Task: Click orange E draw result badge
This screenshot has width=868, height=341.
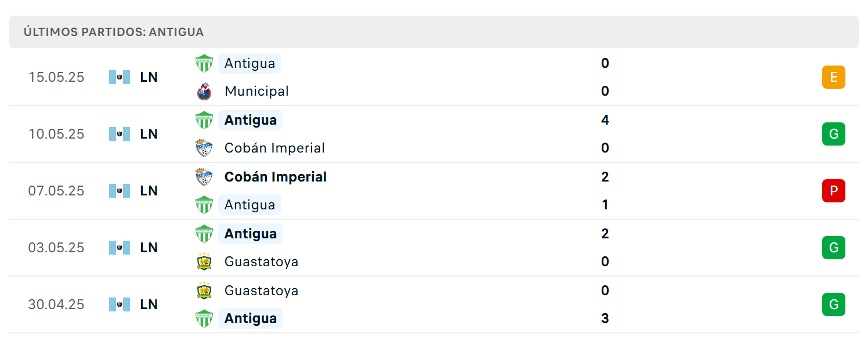Action: click(x=834, y=77)
